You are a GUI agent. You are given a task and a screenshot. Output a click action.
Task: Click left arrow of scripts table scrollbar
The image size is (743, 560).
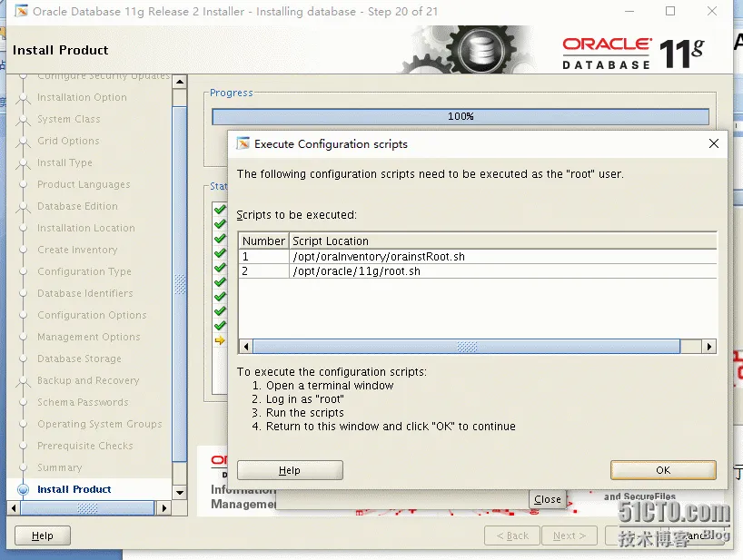pyautogui.click(x=246, y=347)
